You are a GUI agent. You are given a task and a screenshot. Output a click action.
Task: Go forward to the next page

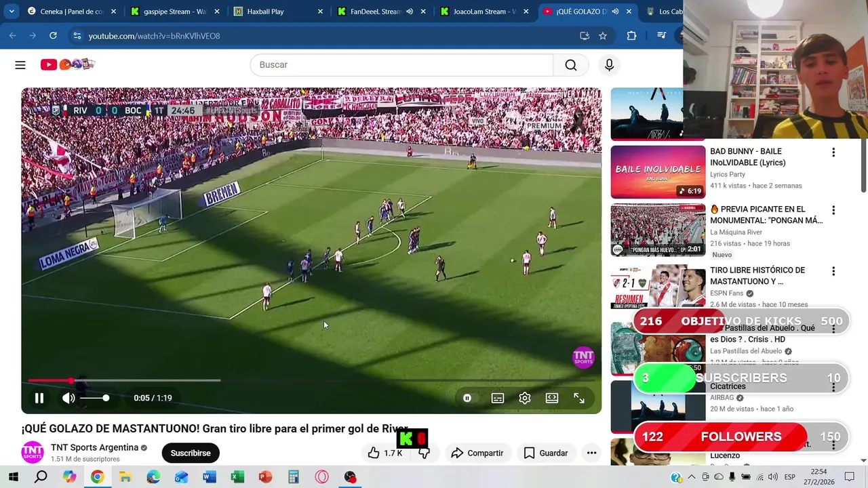point(33,36)
